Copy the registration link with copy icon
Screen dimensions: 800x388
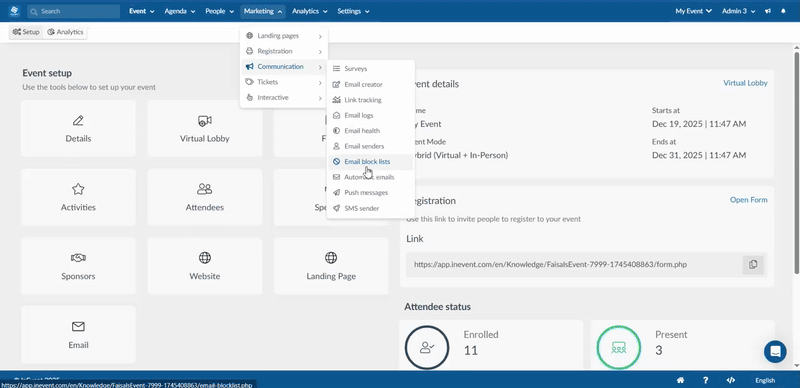point(753,264)
